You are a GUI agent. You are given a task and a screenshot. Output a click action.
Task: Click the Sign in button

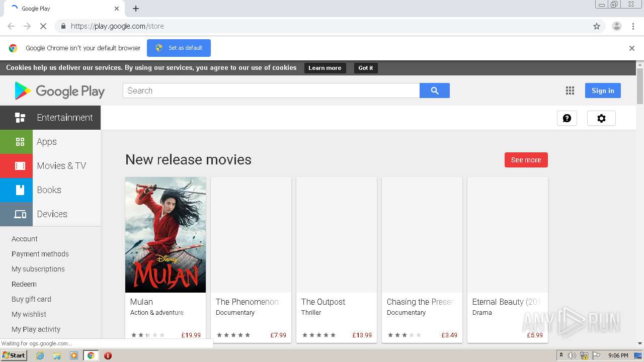click(603, 90)
